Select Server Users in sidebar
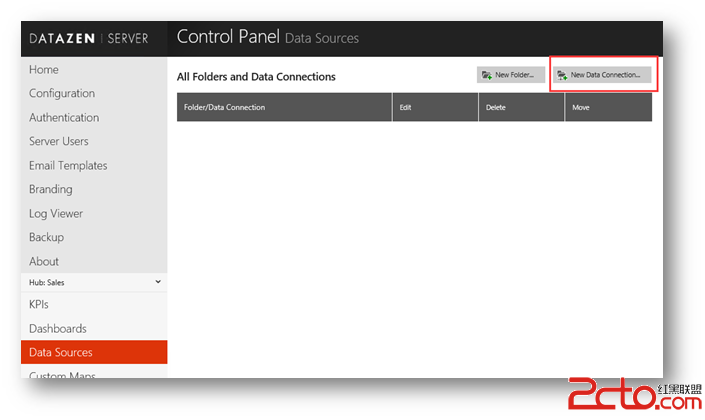The width and height of the screenshot is (705, 420). click(59, 141)
